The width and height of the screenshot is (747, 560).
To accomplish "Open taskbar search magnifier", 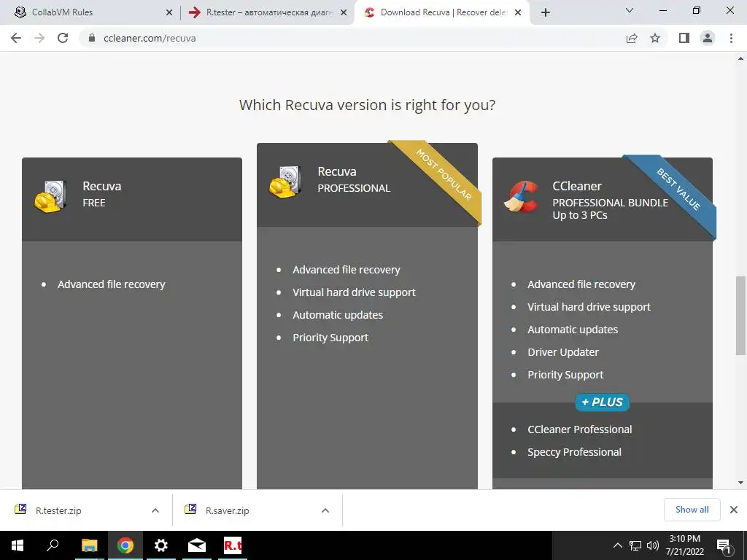I will (x=53, y=545).
